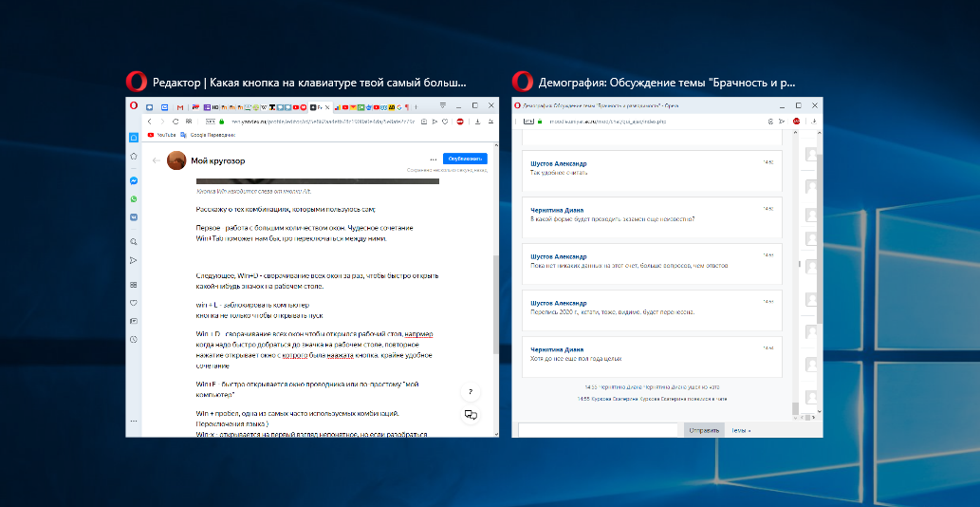The height and width of the screenshot is (507, 980).
Task: Open Opera menu in the editor window
Action: click(x=134, y=106)
